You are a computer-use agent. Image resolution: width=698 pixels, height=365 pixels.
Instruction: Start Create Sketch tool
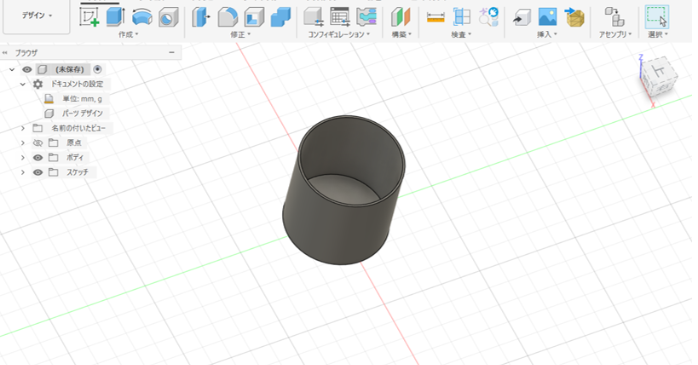click(89, 17)
